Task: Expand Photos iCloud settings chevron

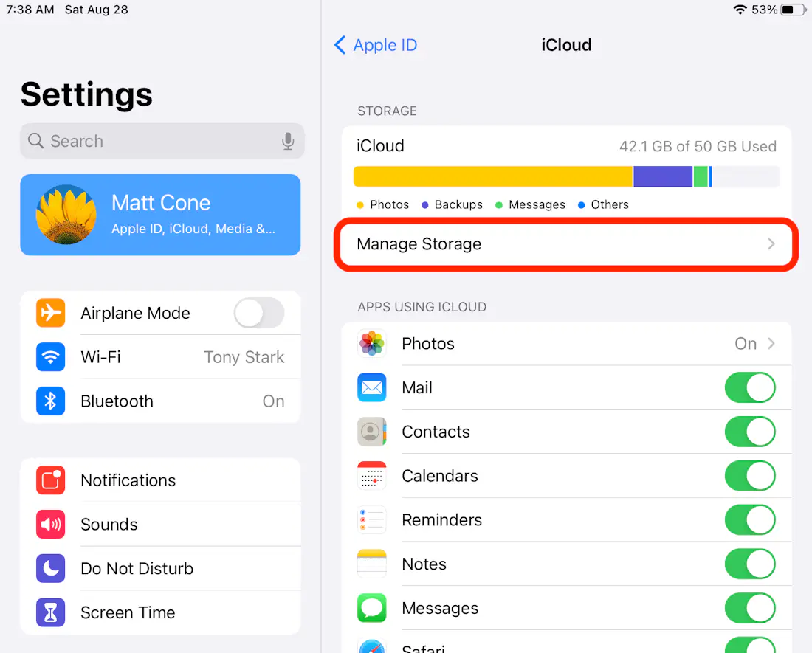Action: pos(771,343)
